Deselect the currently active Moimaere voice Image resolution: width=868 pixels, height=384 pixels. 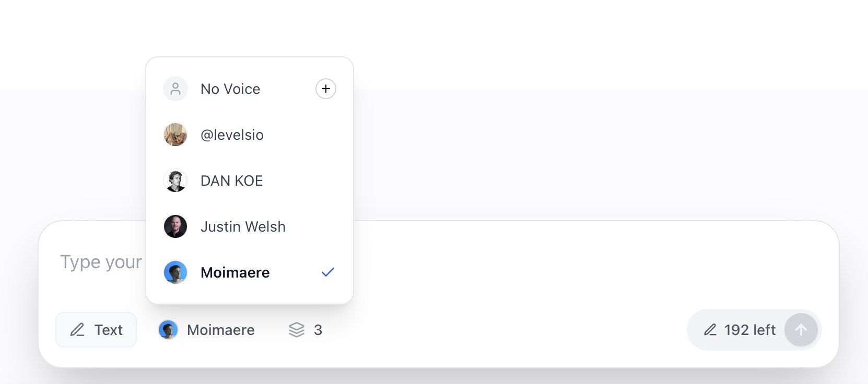[235, 272]
